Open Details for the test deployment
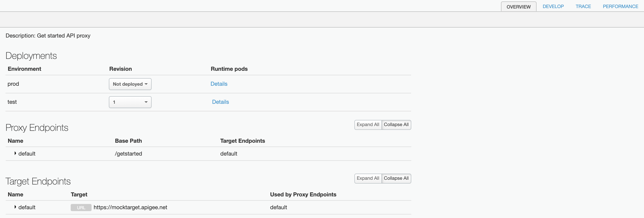The height and width of the screenshot is (218, 644). [220, 102]
